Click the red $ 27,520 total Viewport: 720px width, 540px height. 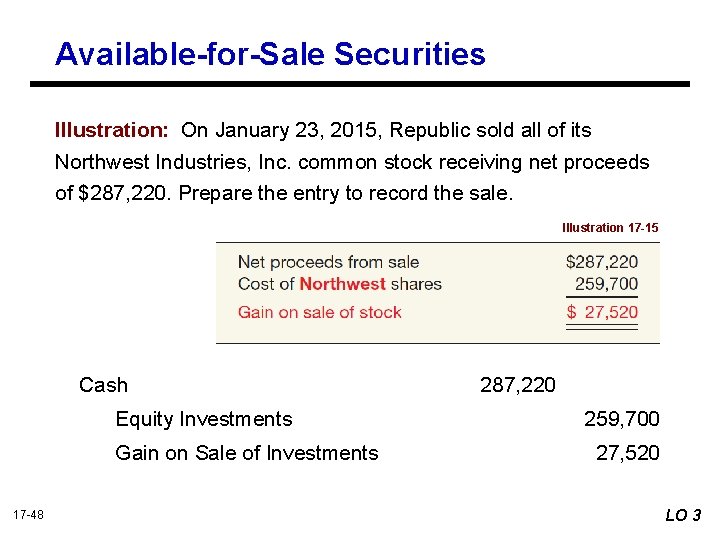click(x=602, y=312)
